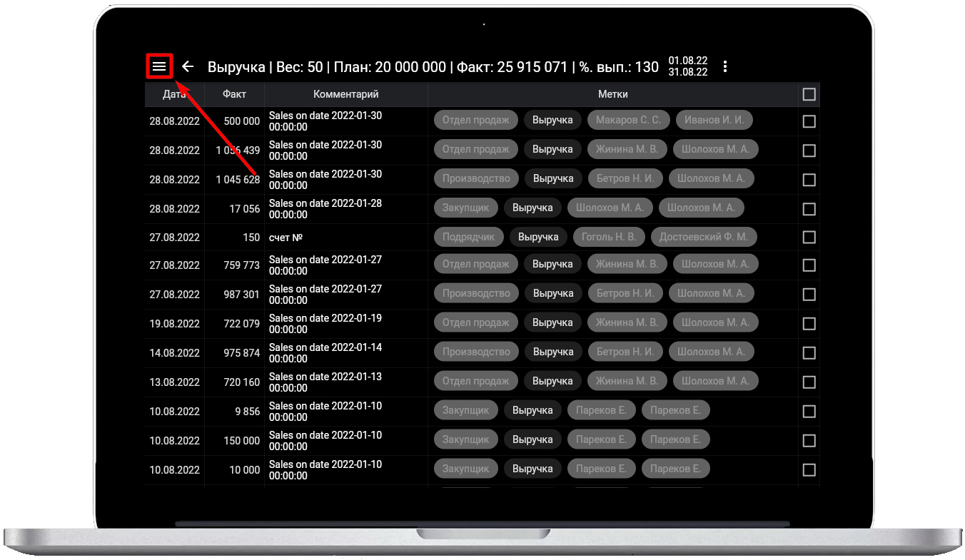Select the Гоголь Н. В. tag
Viewport: 965px width, 560px height.
609,237
